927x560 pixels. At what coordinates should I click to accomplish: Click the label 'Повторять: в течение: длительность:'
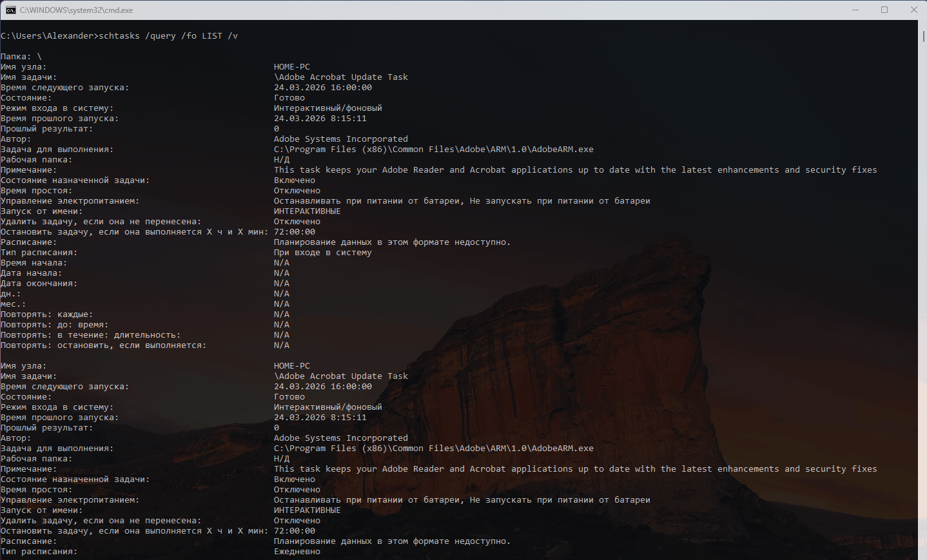(91, 335)
